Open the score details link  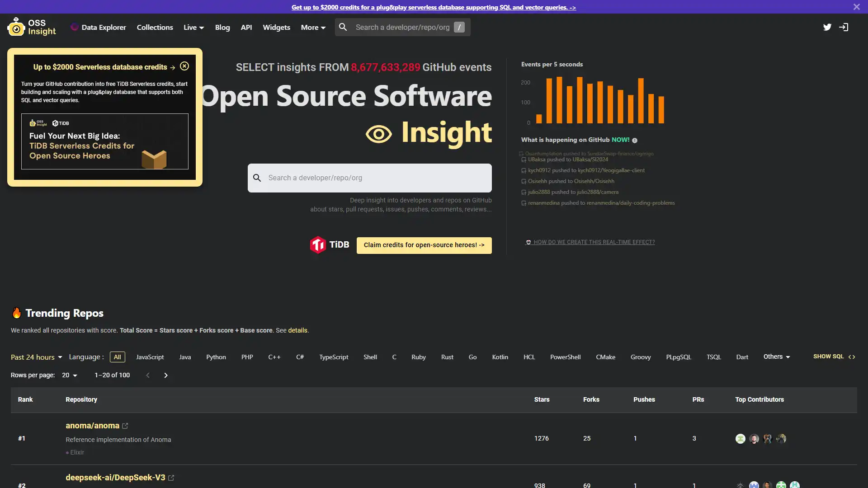(297, 331)
